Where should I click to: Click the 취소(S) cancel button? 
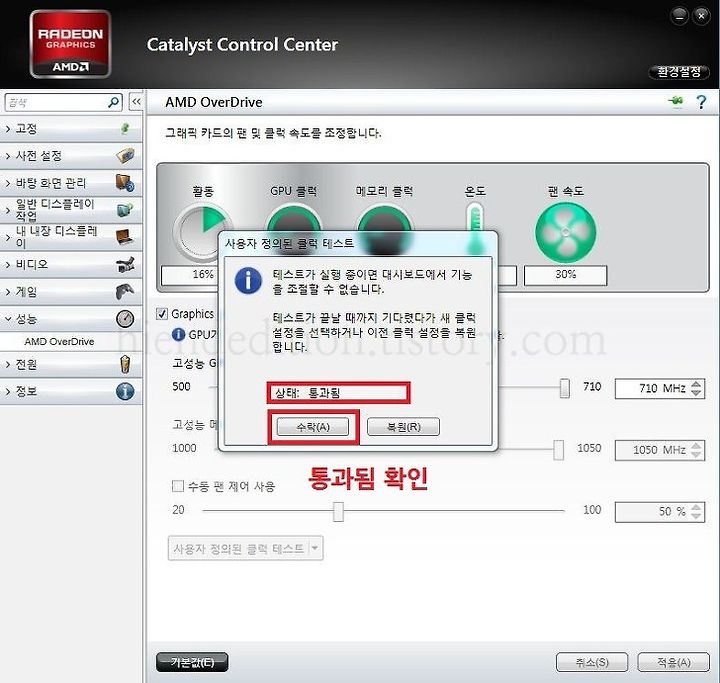point(592,662)
